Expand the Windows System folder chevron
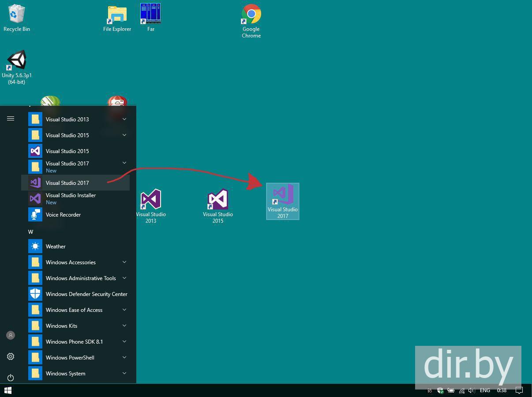The height and width of the screenshot is (397, 532). pyautogui.click(x=124, y=373)
